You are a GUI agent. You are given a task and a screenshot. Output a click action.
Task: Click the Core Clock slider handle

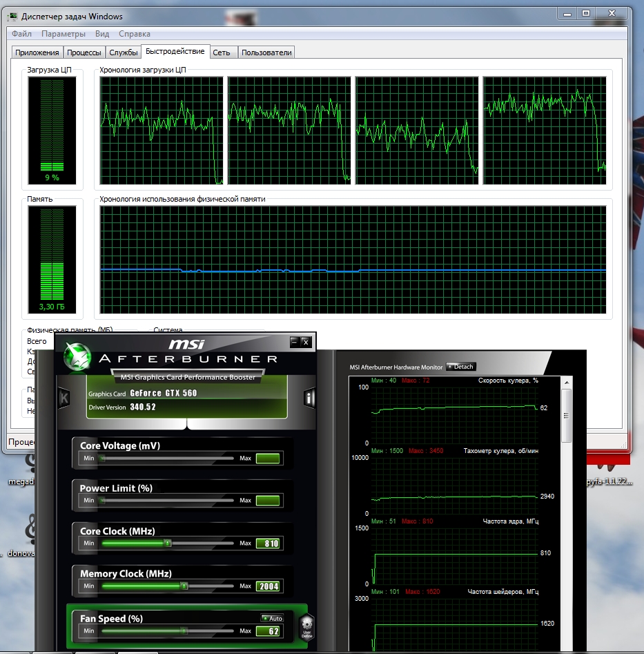tap(168, 543)
